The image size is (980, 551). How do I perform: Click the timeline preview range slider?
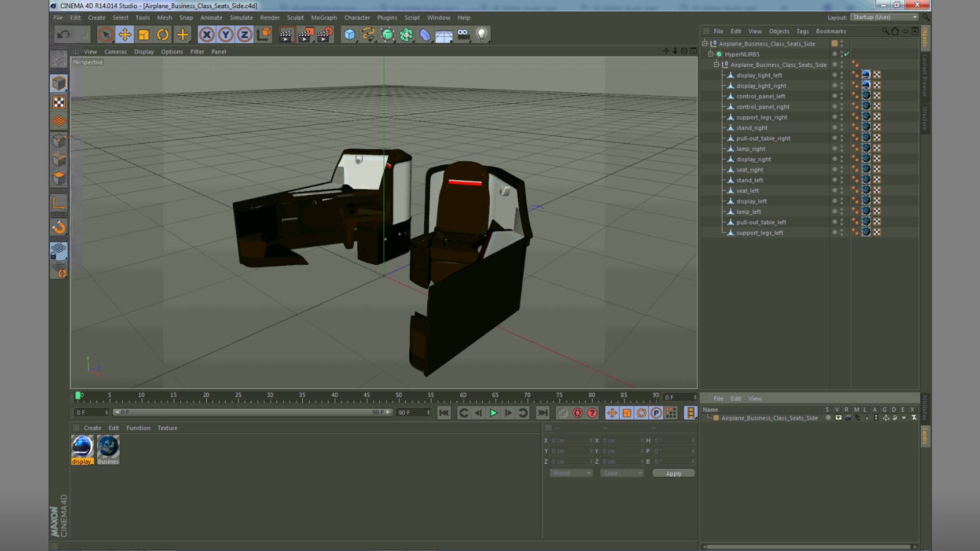pos(252,412)
